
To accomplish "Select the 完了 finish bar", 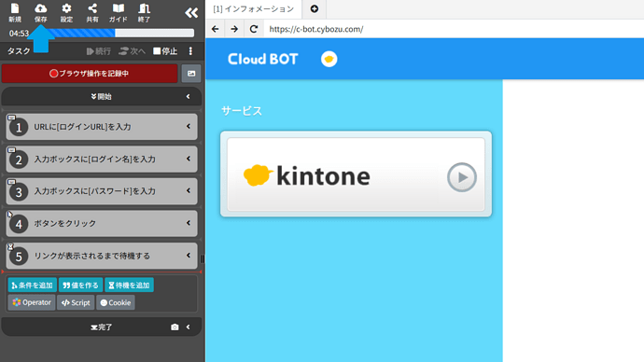I will click(102, 327).
